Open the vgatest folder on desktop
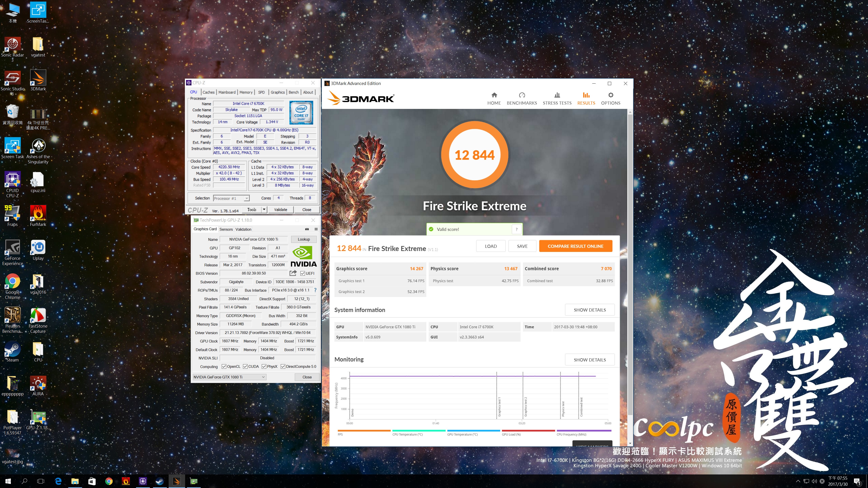The height and width of the screenshot is (488, 868). click(38, 47)
